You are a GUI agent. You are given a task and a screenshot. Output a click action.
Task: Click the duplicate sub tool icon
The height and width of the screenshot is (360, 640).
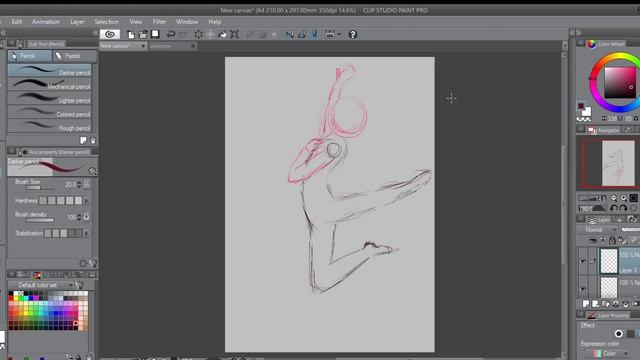click(83, 140)
